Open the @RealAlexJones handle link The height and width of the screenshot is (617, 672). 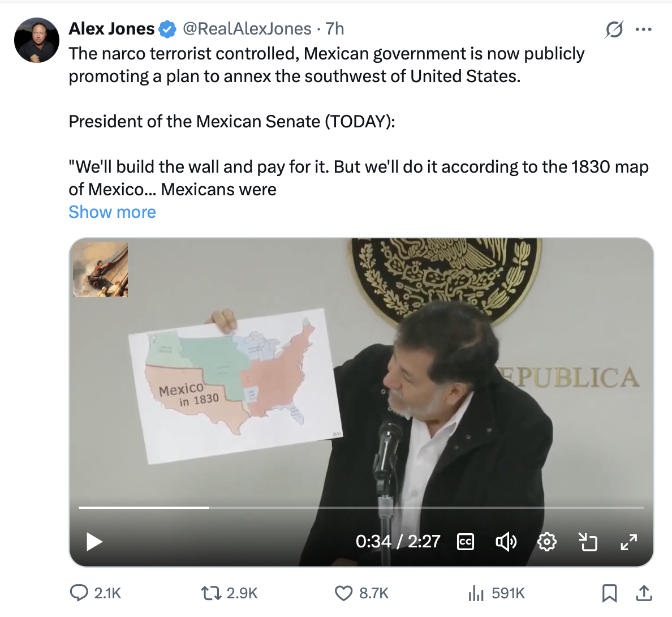[x=247, y=29]
